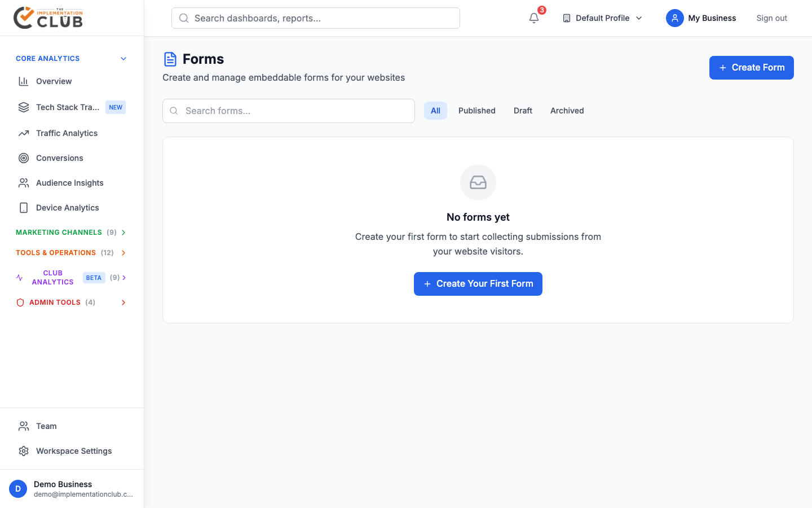This screenshot has height=508, width=812.
Task: Click Create Your First Form
Action: click(478, 283)
